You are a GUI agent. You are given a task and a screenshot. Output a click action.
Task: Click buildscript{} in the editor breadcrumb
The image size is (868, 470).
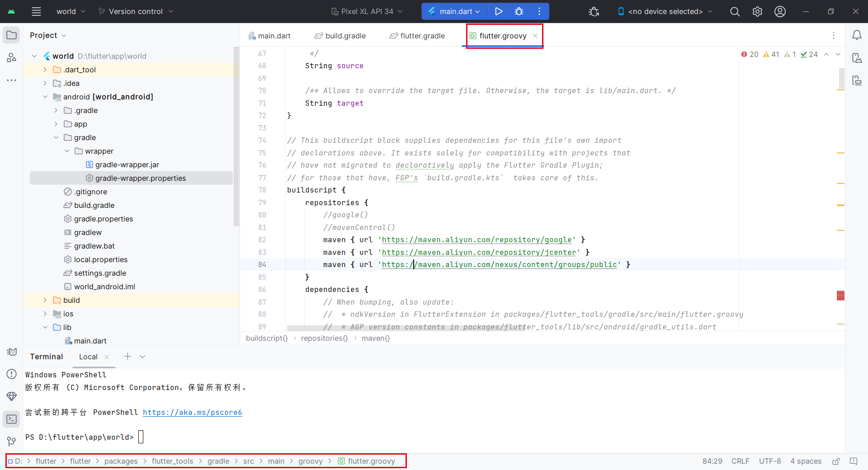(267, 338)
